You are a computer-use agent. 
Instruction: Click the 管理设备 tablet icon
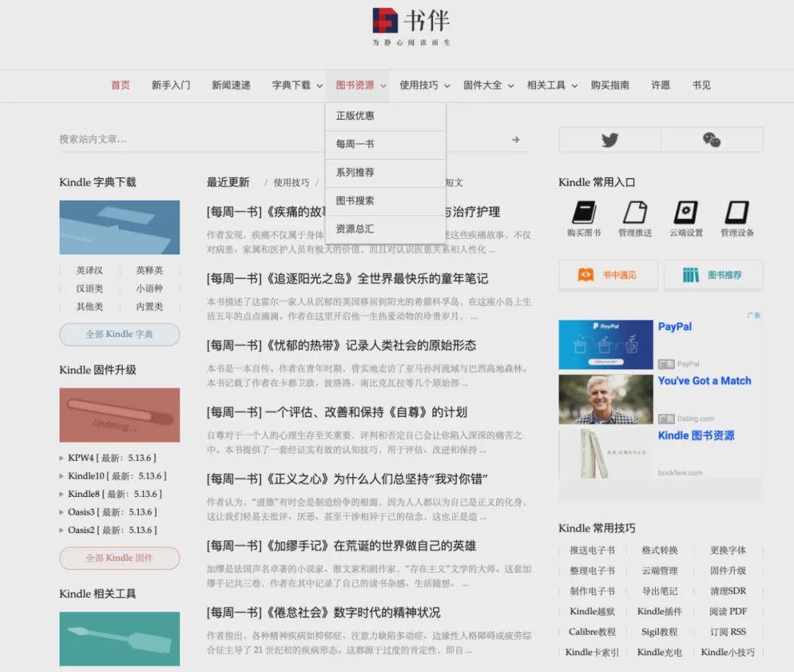click(x=737, y=212)
